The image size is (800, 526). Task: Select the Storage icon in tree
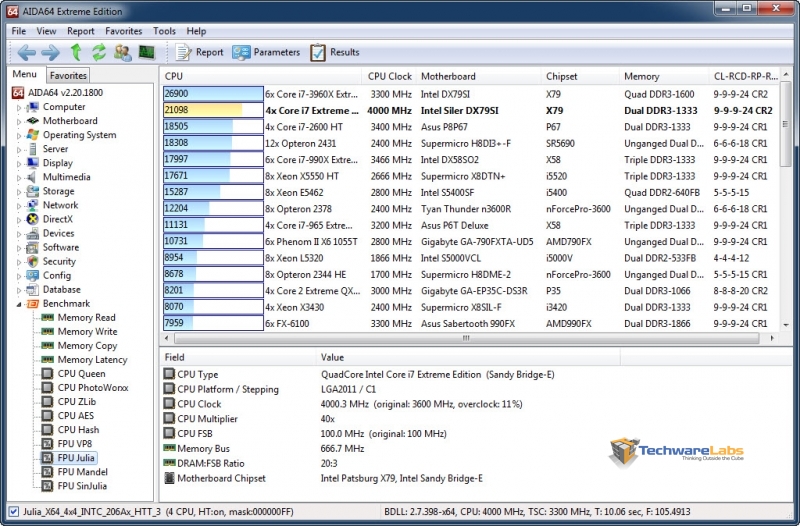[33, 191]
